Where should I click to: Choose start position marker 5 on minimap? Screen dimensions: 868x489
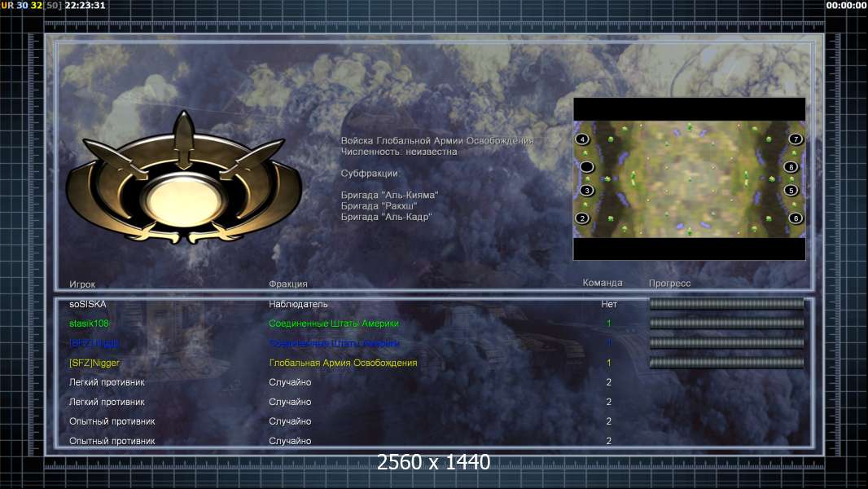tap(791, 191)
